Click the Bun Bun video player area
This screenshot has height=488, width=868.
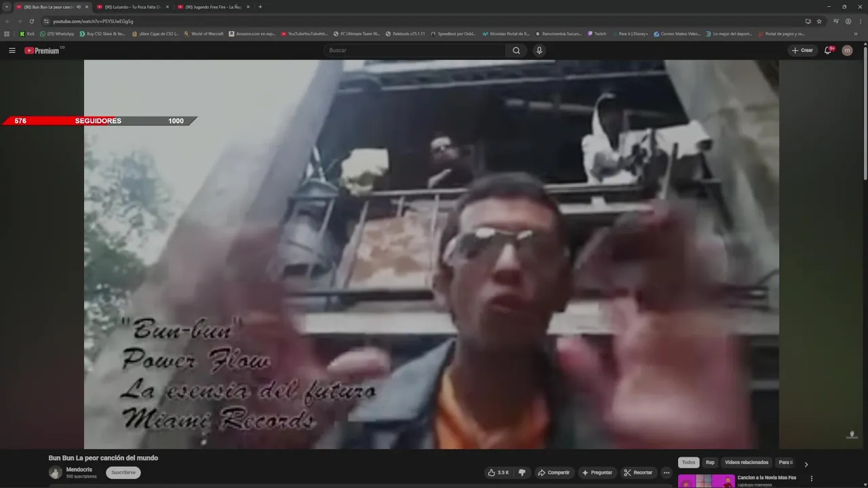(431, 254)
